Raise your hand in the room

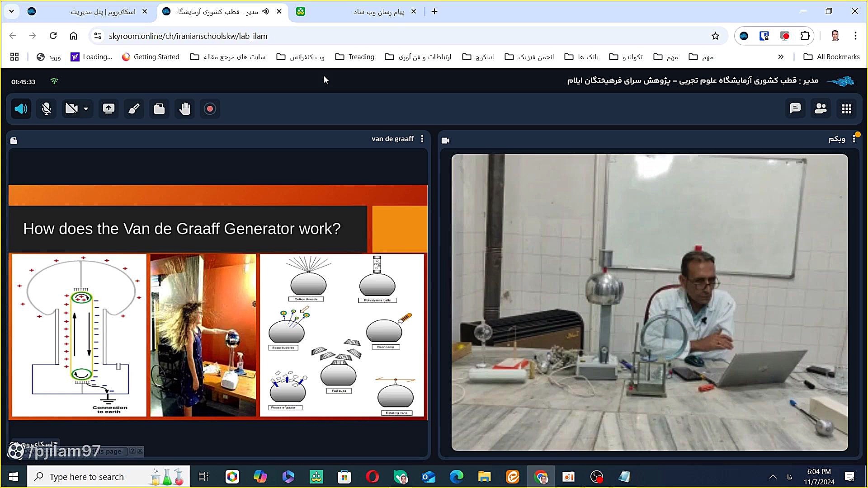pos(184,109)
